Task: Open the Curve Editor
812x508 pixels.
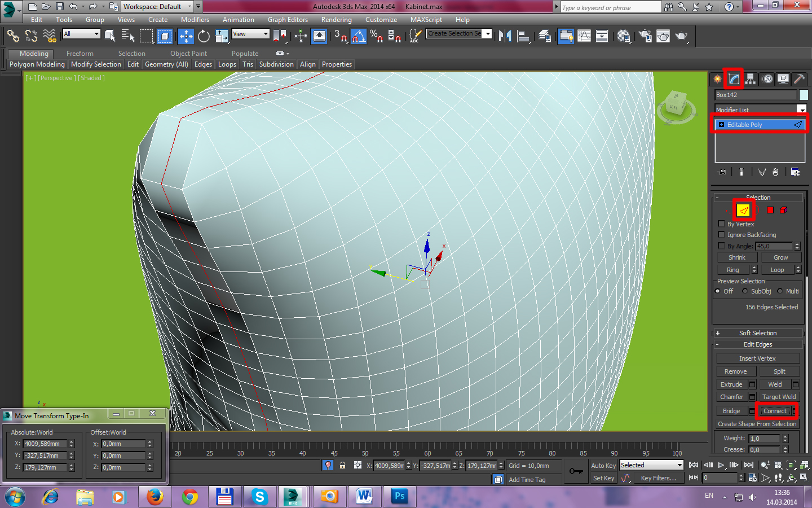Action: point(584,36)
